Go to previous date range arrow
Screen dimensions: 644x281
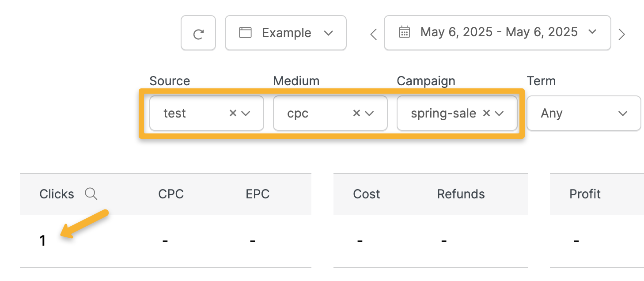point(374,34)
